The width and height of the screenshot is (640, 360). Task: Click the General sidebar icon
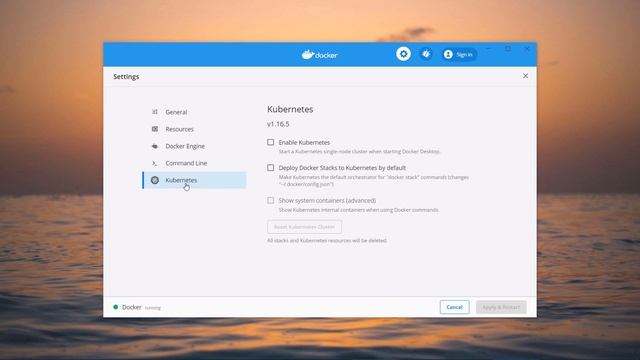[155, 112]
